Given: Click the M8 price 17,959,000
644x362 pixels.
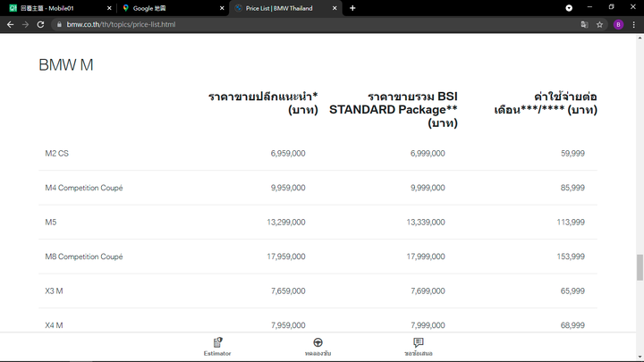Looking at the screenshot, I should pos(286,257).
